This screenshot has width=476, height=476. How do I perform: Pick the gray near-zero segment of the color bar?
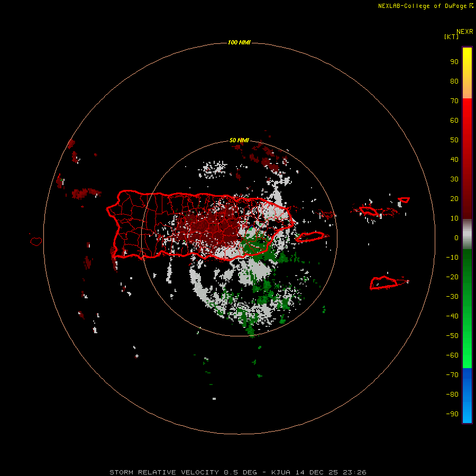coord(467,234)
